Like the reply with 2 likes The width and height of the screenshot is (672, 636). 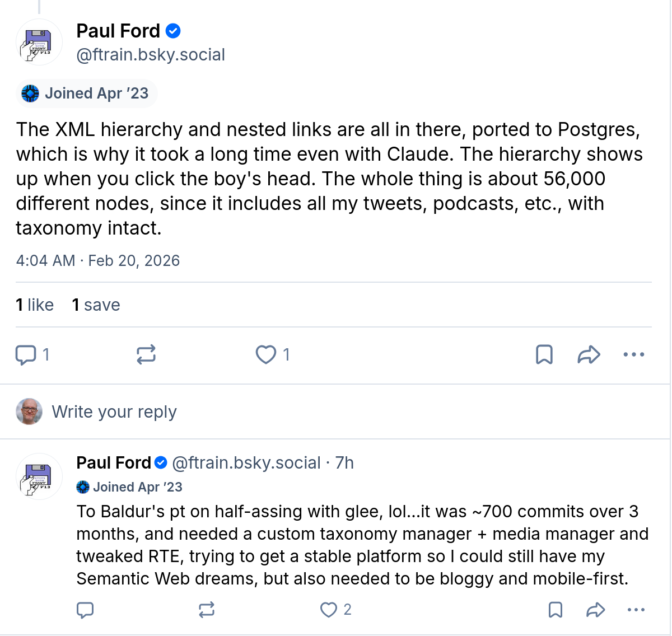click(x=329, y=610)
